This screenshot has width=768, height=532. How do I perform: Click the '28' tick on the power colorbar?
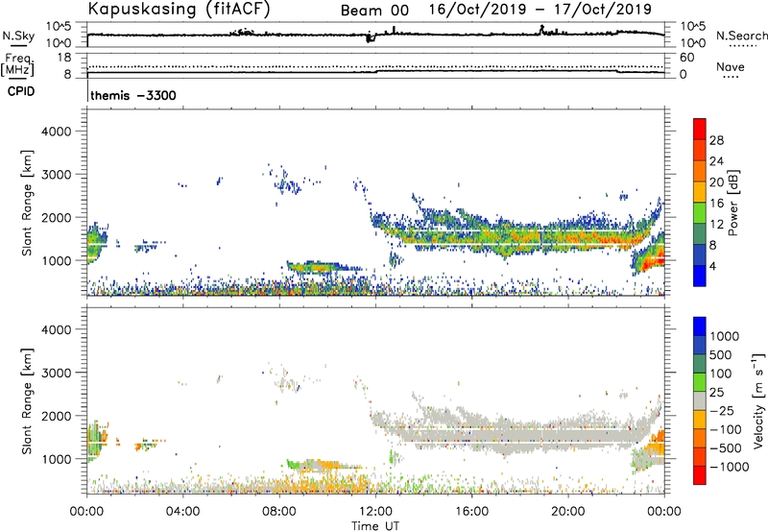click(716, 140)
